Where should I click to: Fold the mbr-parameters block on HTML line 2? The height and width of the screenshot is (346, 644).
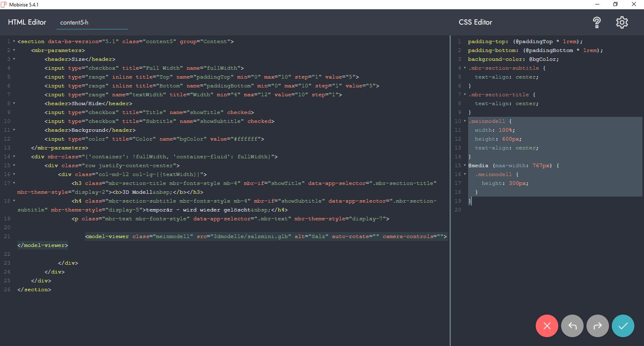[14, 50]
